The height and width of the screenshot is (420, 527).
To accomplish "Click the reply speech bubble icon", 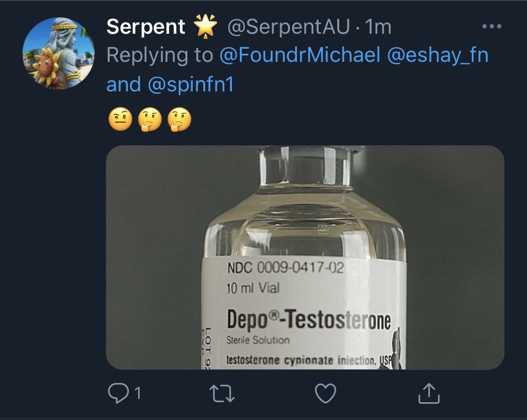I will click(117, 394).
